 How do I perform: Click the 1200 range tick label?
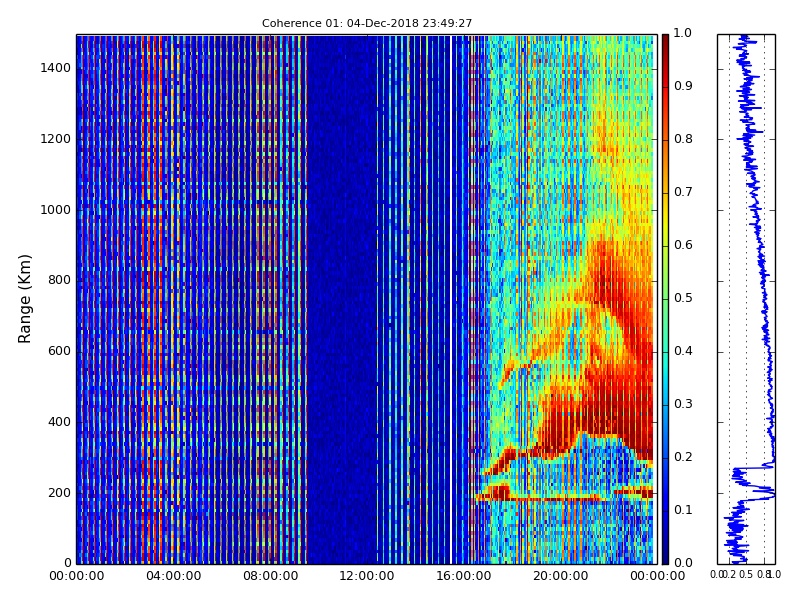(x=56, y=139)
